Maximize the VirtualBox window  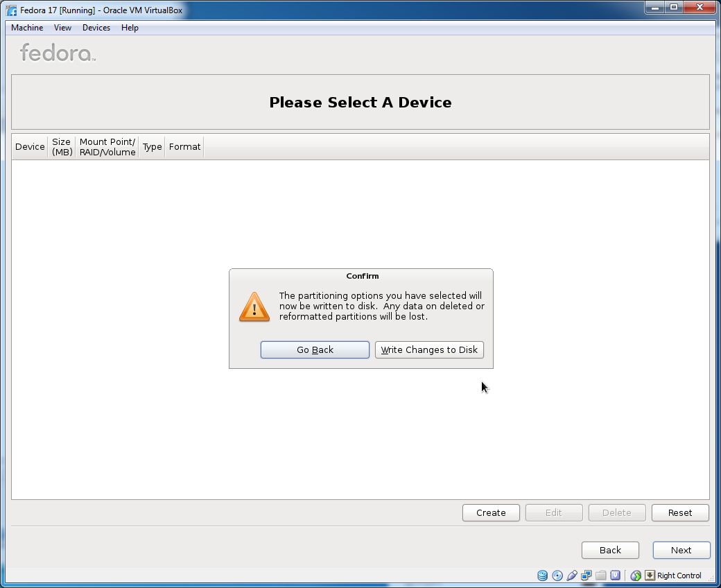click(674, 8)
